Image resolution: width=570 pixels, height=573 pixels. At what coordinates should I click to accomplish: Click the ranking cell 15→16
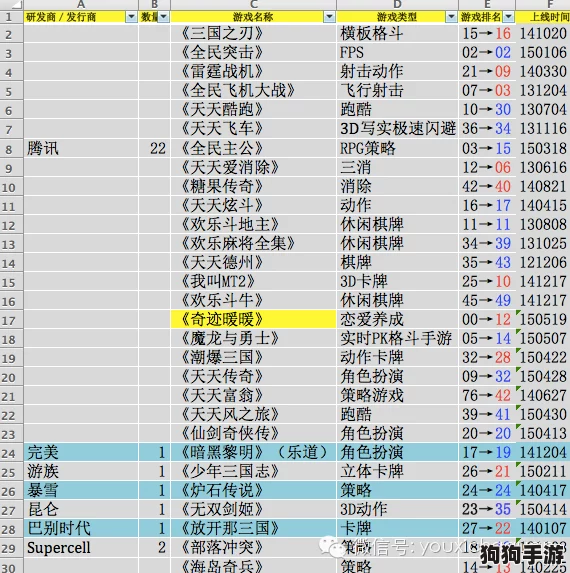point(487,34)
